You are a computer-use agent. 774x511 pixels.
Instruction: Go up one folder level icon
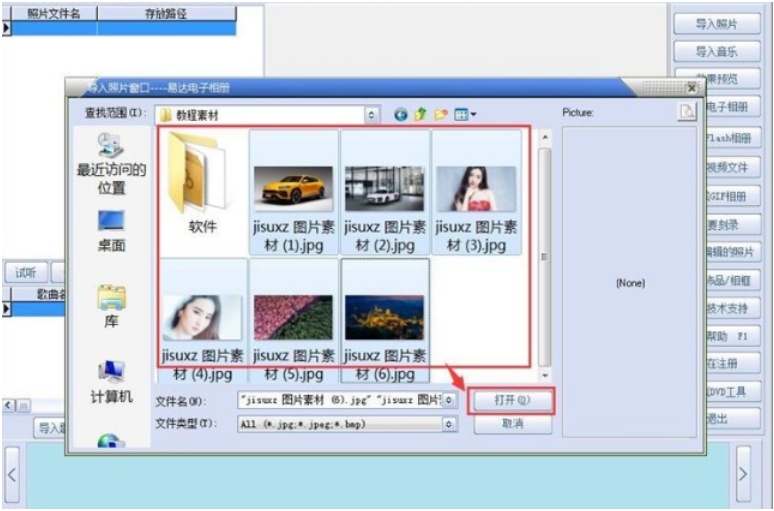[420, 115]
